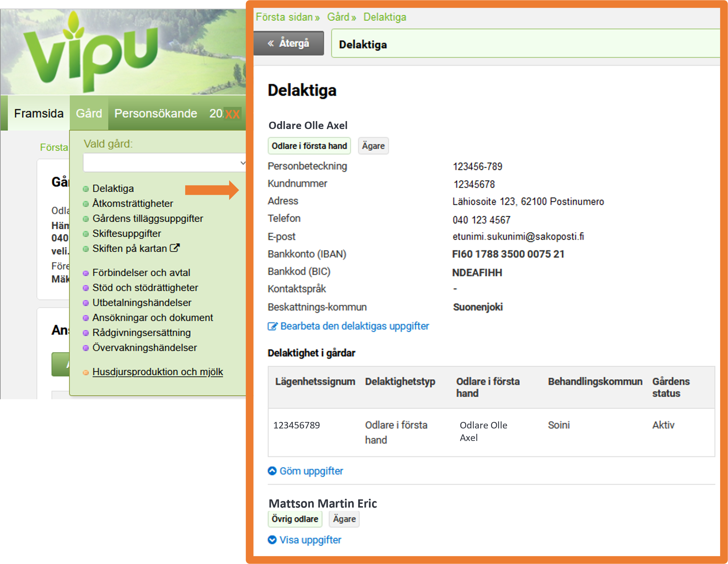Switch to the Framsida tab
Image resolution: width=728 pixels, height=564 pixels.
click(x=39, y=113)
